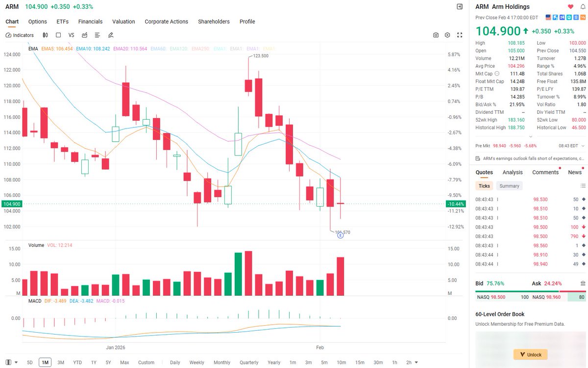Collapse the right side panel

[x=460, y=7]
